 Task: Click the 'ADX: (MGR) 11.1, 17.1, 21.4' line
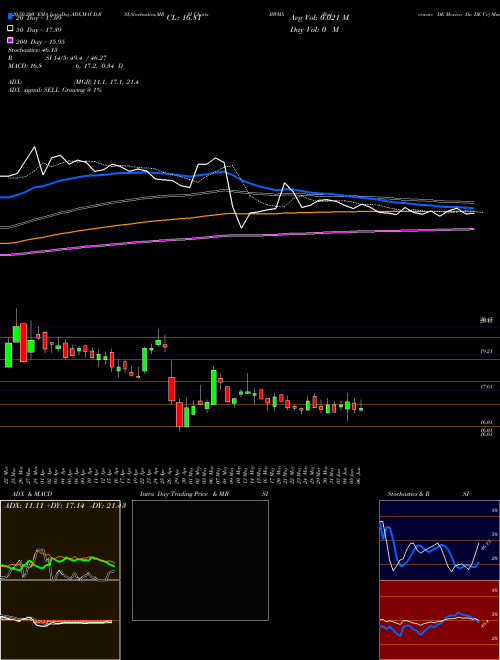point(73,82)
